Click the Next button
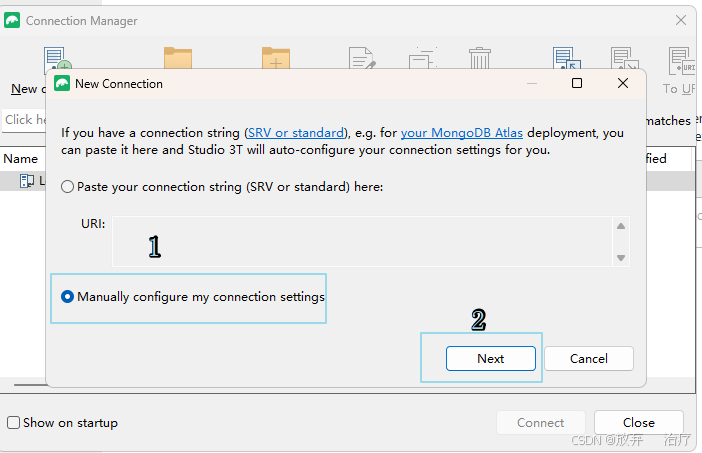Screen dimensions: 702x453 (491, 359)
